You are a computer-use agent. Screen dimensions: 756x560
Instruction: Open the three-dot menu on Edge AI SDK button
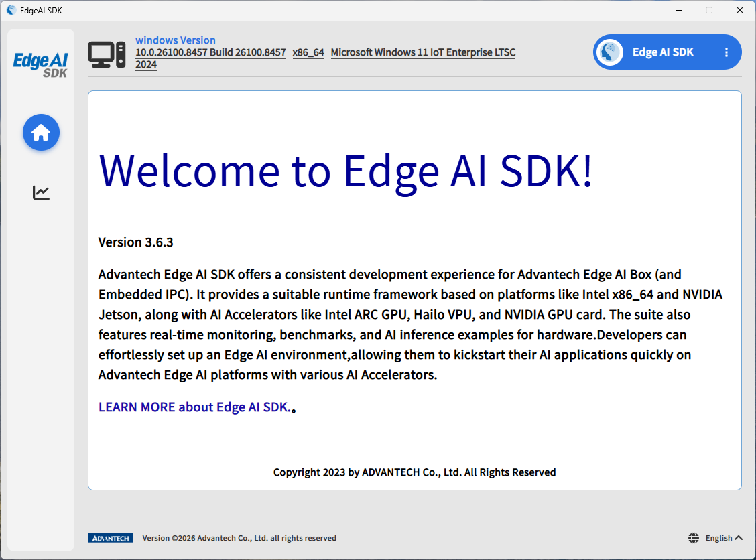(726, 52)
